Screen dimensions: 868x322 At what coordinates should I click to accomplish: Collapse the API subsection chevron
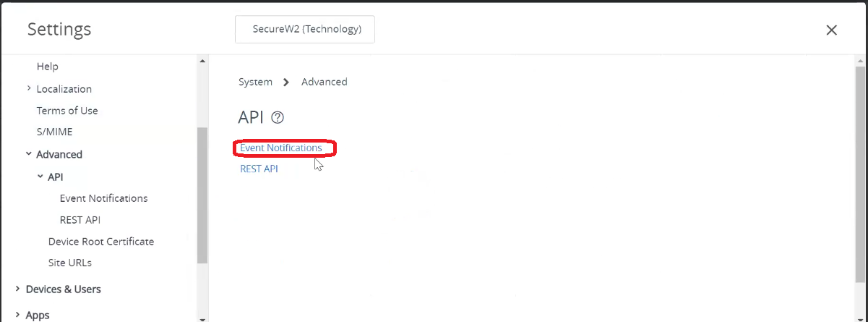pos(40,176)
